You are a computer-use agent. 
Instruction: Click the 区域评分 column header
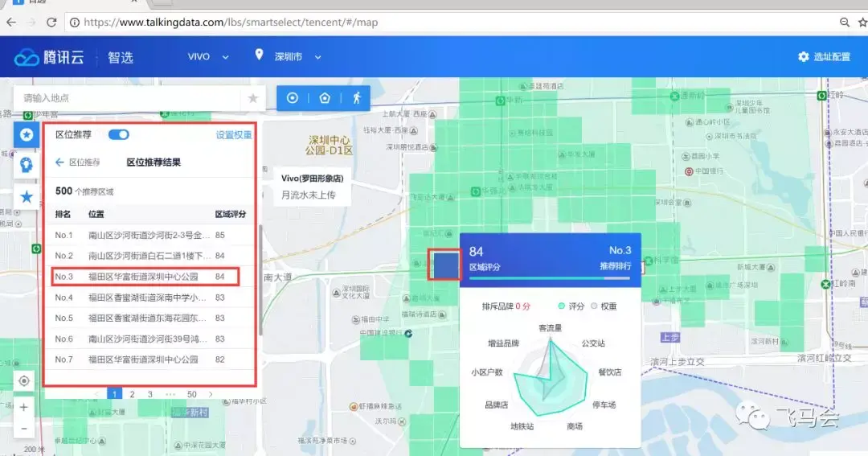231,214
